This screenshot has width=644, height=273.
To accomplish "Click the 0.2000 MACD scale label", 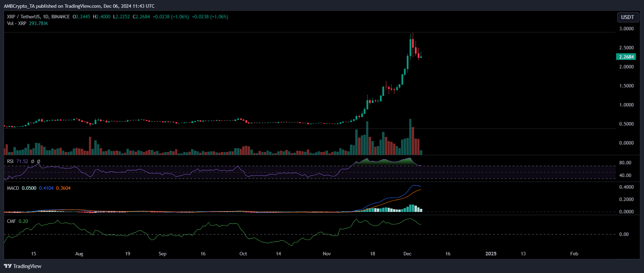I will [626, 199].
